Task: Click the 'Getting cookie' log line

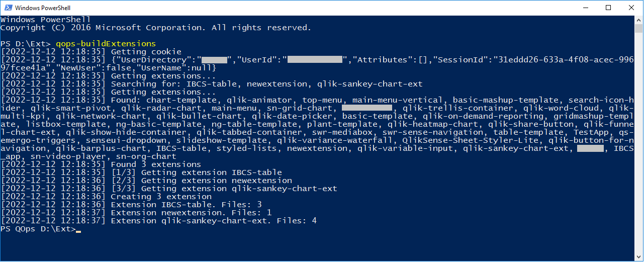Action: pos(91,52)
